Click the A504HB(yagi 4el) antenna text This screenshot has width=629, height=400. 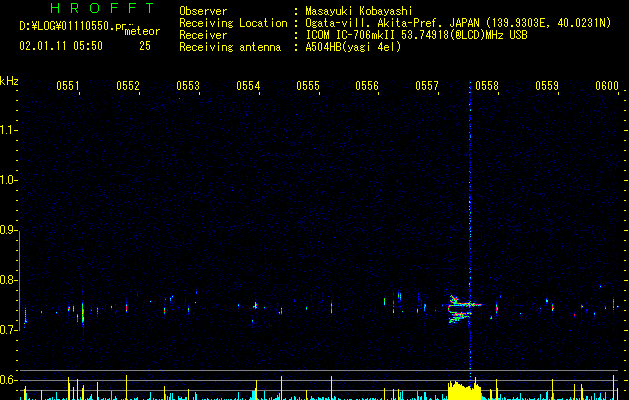click(353, 47)
